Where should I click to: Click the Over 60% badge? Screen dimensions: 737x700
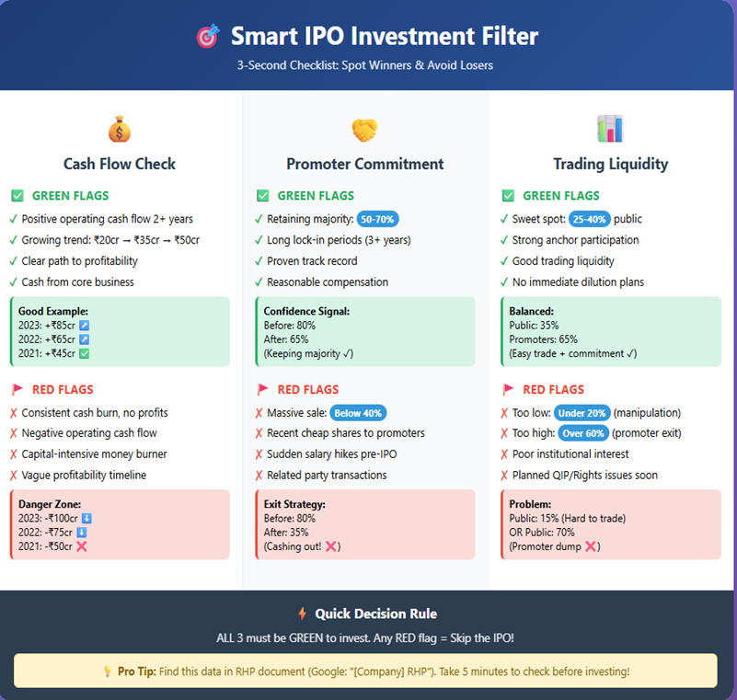click(x=583, y=433)
